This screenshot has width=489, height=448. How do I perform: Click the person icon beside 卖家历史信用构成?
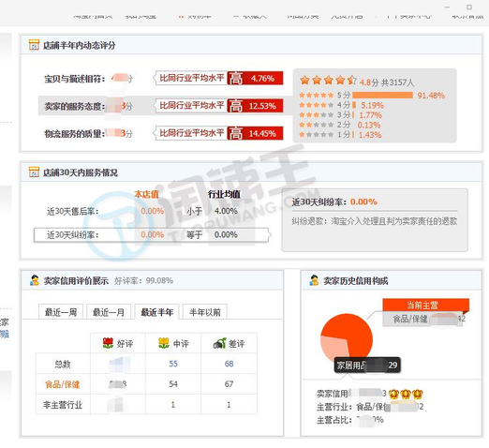pos(314,280)
